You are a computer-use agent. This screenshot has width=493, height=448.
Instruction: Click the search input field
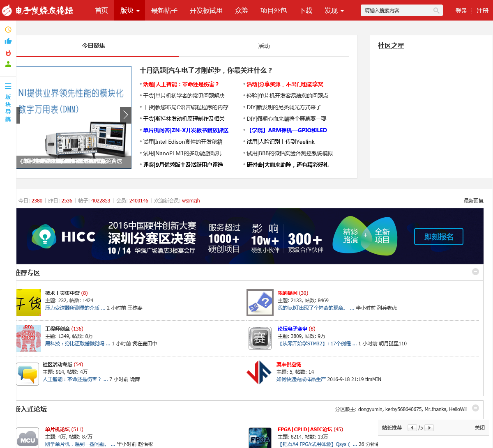(x=397, y=10)
